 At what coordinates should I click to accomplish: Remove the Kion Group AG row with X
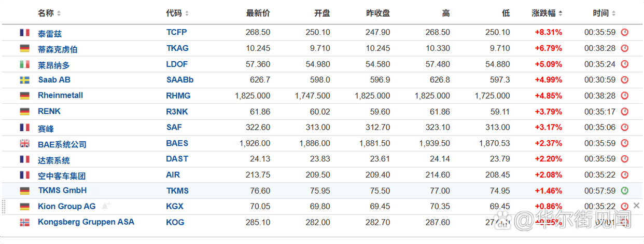pyautogui.click(x=637, y=206)
